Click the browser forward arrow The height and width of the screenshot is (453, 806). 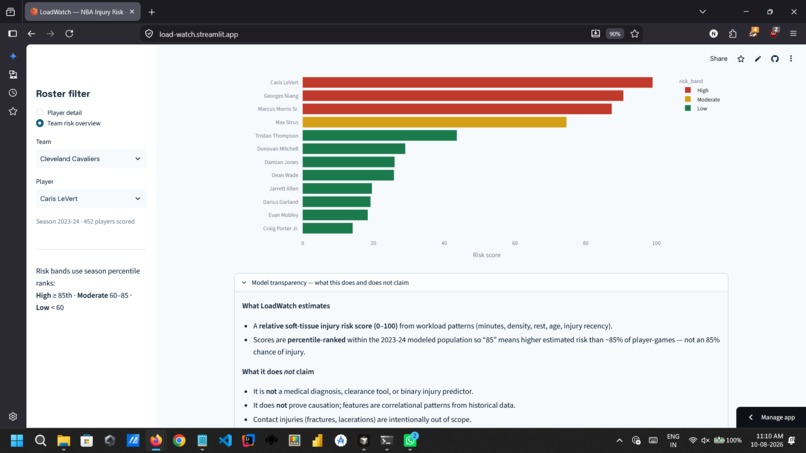[50, 34]
